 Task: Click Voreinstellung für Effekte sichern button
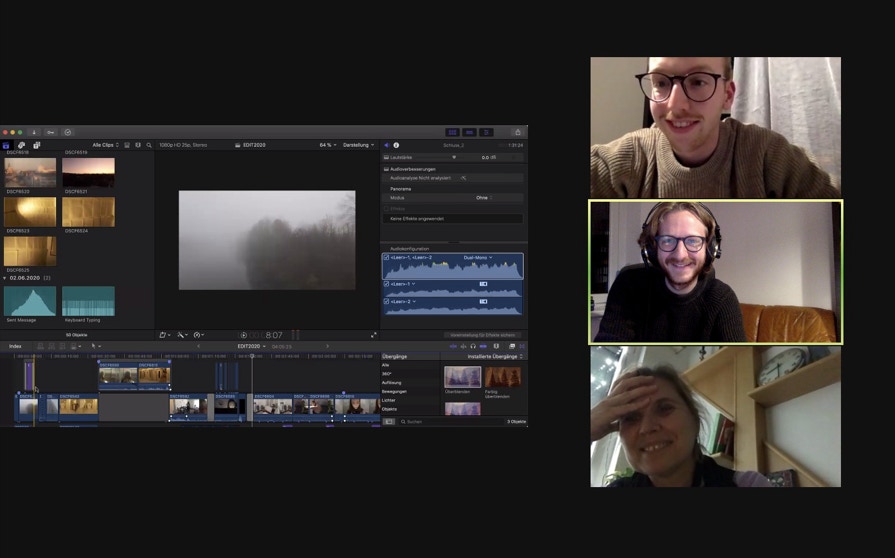[x=483, y=335]
